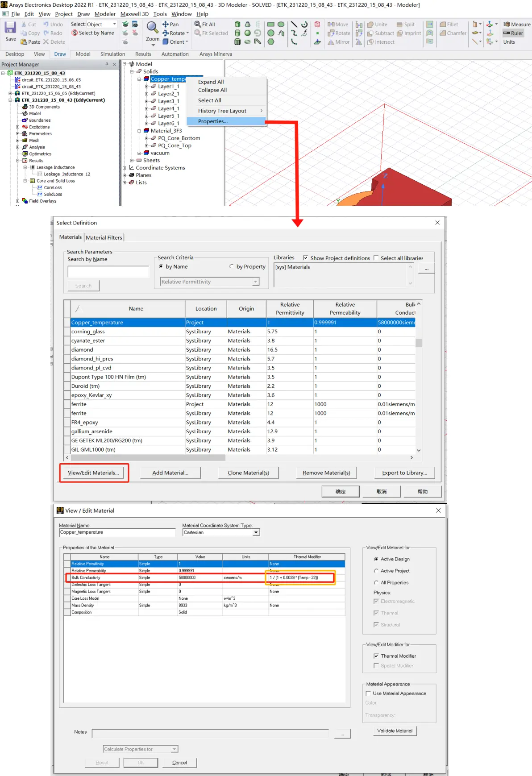This screenshot has width=532, height=776.
Task: Draw a sphere solid
Action: (248, 33)
